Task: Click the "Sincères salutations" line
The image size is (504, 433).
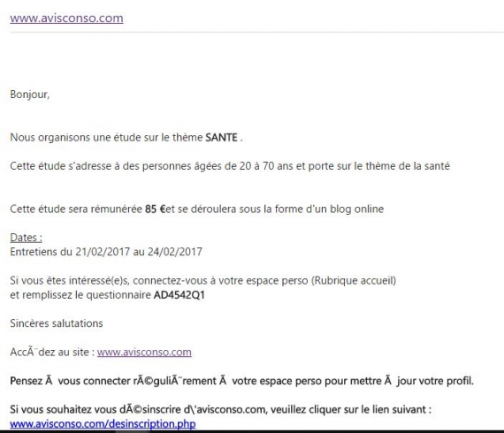Action: point(57,323)
